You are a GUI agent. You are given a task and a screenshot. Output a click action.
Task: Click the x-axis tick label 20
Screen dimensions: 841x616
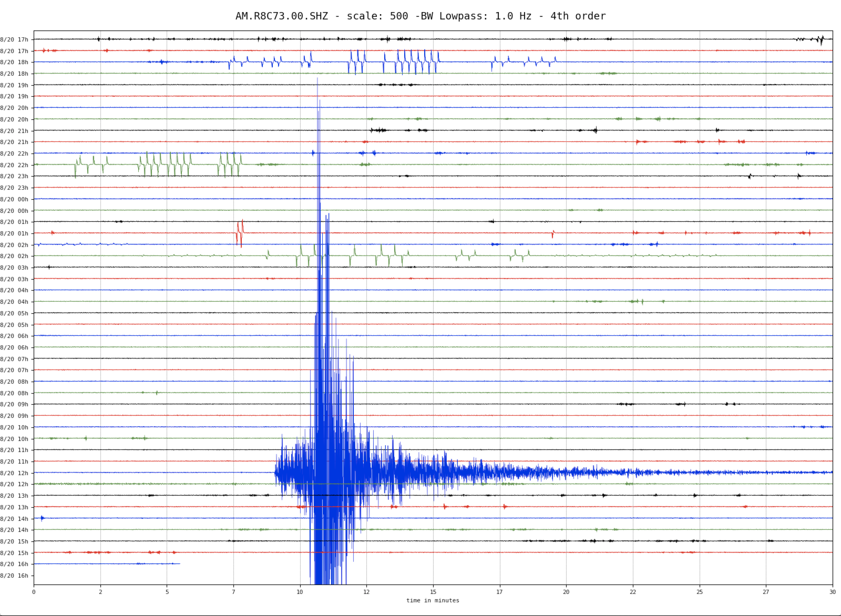point(566,592)
